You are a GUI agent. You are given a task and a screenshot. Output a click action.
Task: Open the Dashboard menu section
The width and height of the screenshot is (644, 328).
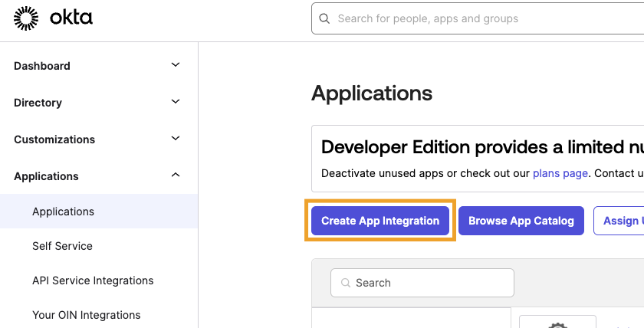pyautogui.click(x=42, y=66)
